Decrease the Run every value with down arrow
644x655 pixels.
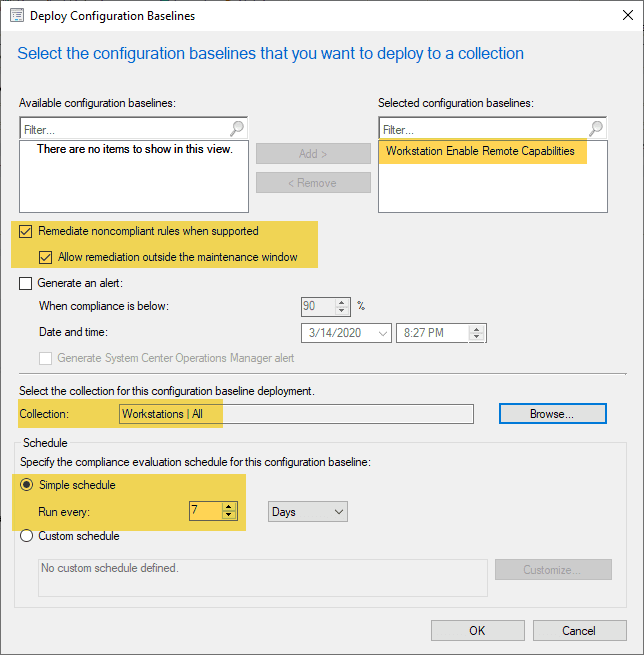[x=229, y=517]
